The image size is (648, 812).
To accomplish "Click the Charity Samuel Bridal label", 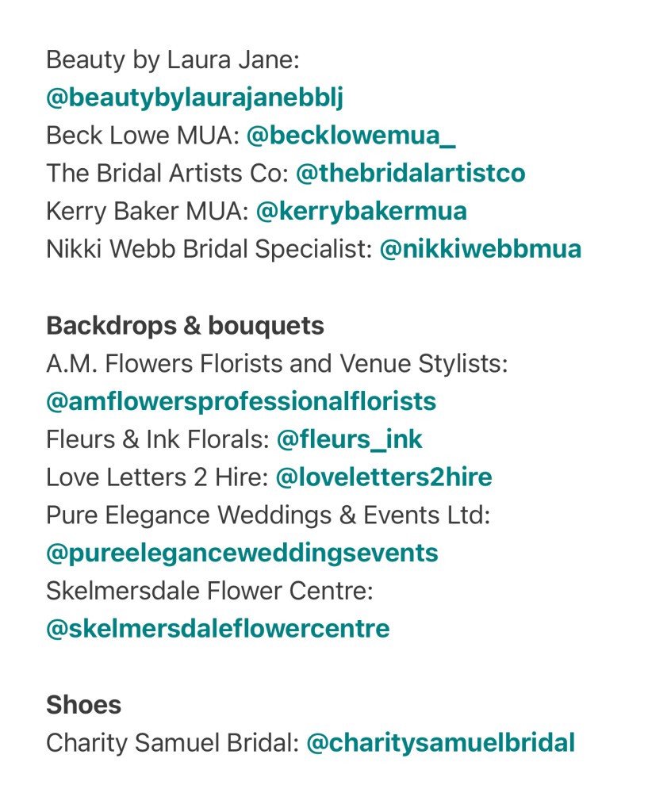I will (x=172, y=743).
